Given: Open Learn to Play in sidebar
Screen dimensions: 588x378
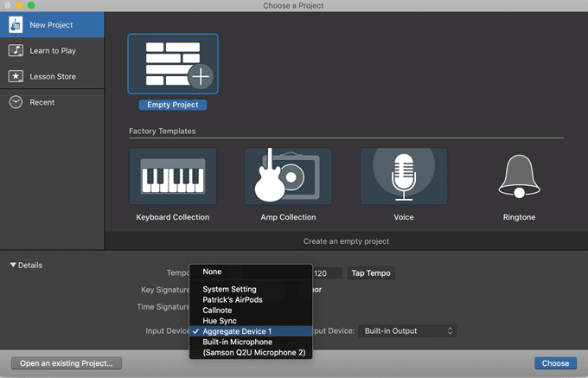Looking at the screenshot, I should point(16,51).
